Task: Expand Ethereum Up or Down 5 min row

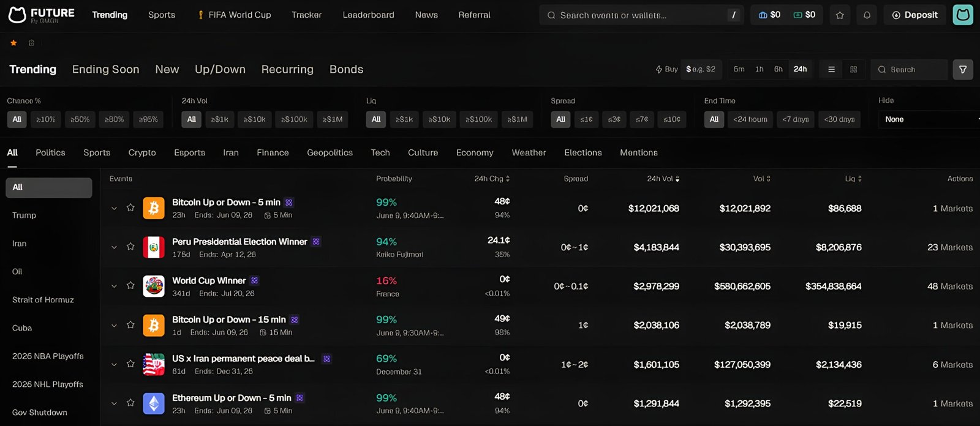Action: [114, 403]
